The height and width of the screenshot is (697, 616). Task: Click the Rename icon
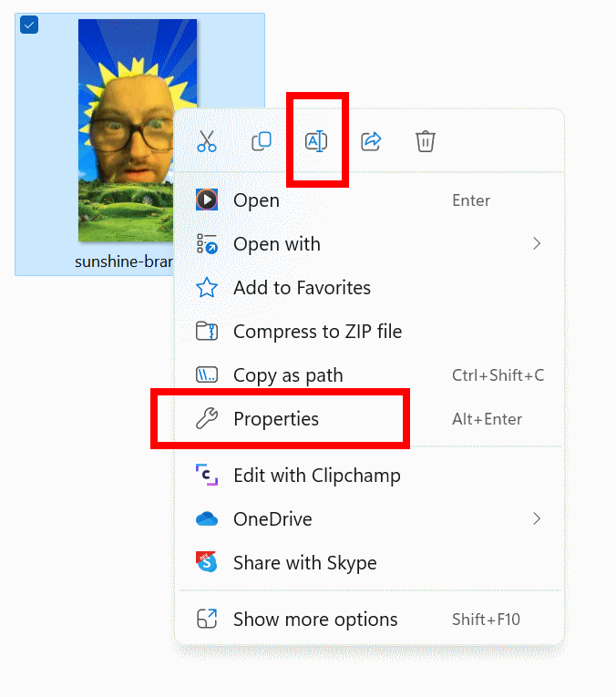(x=316, y=141)
